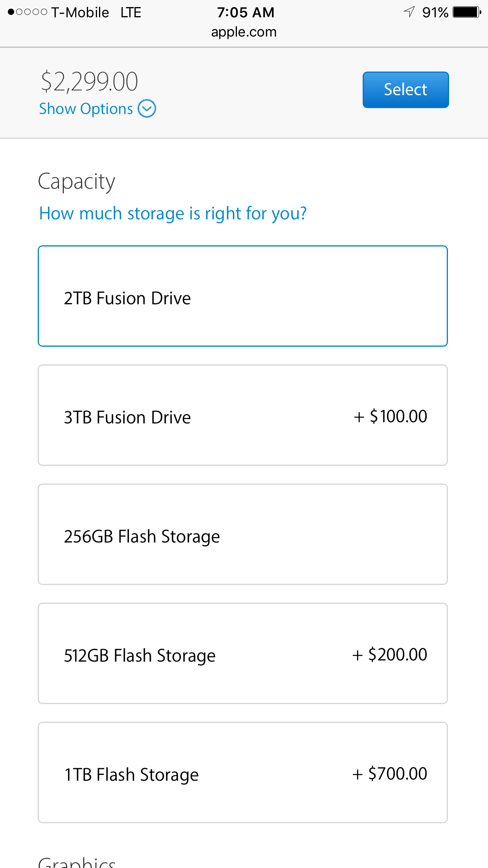Tap the battery icon in status bar
This screenshot has width=488, height=868.
pos(467,12)
